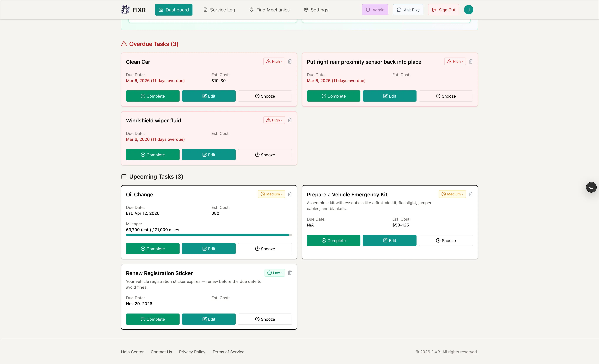Click the floating widget on right edge
The width and height of the screenshot is (599, 364).
click(592, 187)
